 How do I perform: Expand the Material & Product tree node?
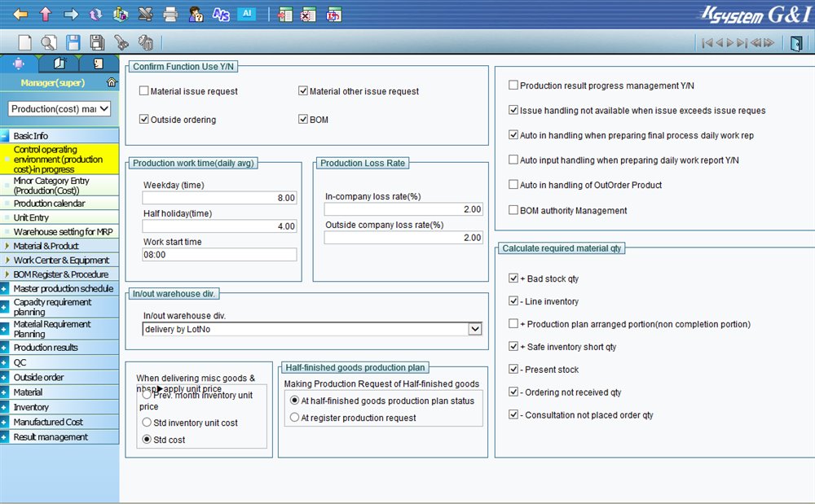pyautogui.click(x=7, y=246)
